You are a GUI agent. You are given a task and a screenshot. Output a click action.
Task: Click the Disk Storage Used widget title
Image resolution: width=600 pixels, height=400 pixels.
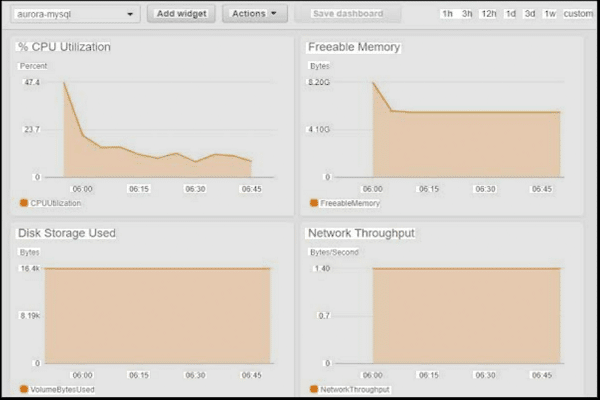(x=67, y=233)
